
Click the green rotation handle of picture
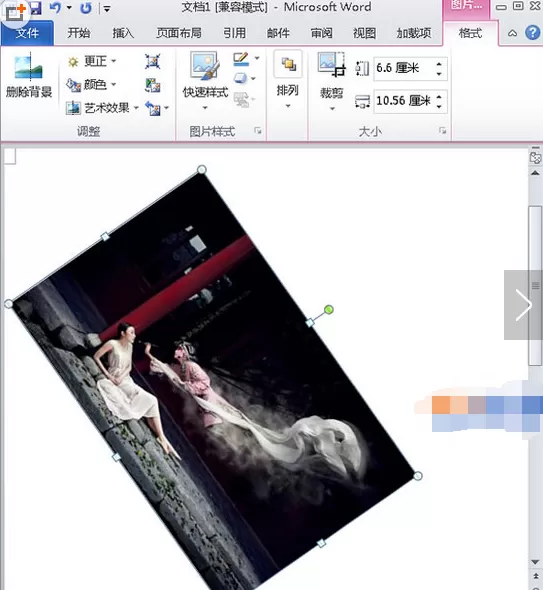point(329,310)
